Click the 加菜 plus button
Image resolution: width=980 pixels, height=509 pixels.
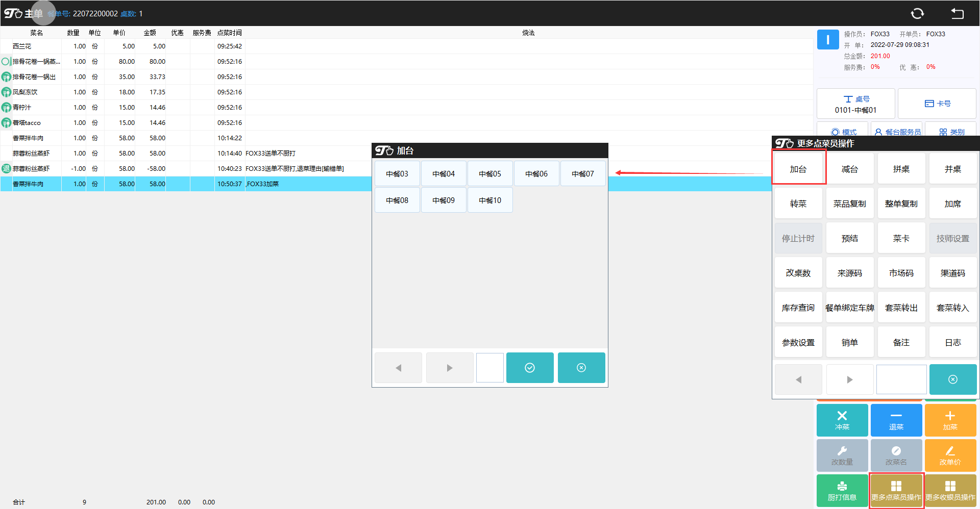pos(950,420)
